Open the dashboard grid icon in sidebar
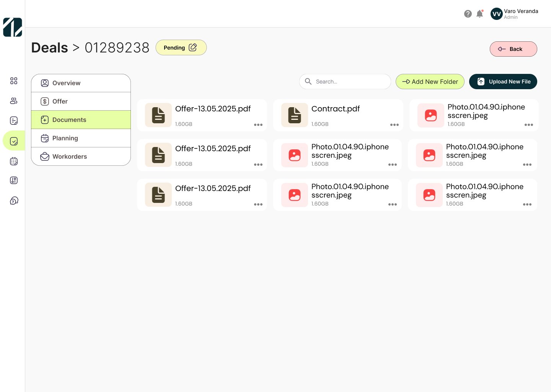This screenshot has width=551, height=392. [14, 81]
